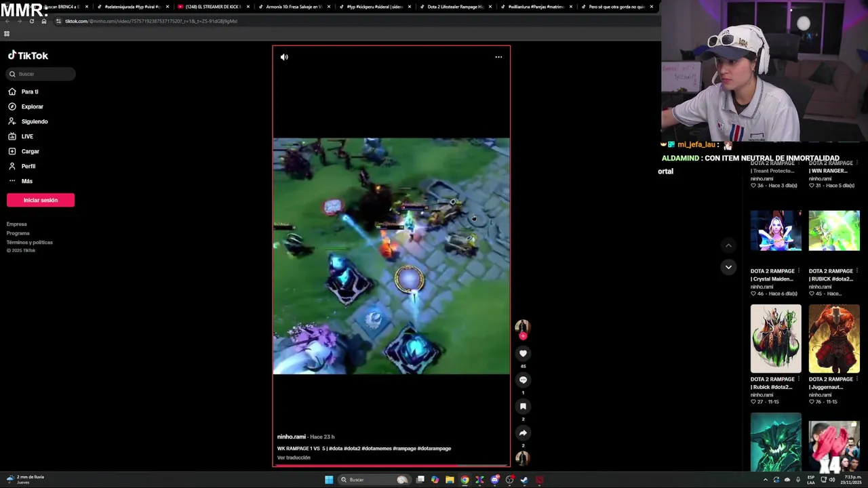Image resolution: width=868 pixels, height=488 pixels.
Task: Open the X4 red-gloves video thumbnail
Action: [834, 445]
